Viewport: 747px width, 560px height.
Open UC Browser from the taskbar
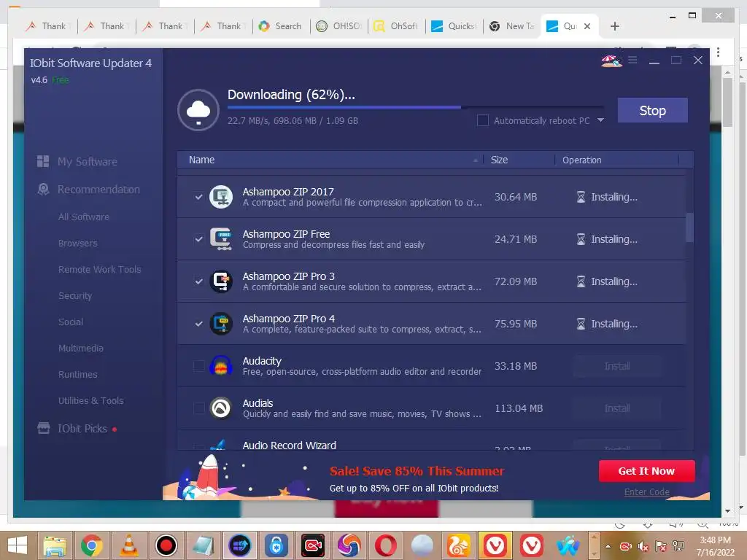pos(458,545)
